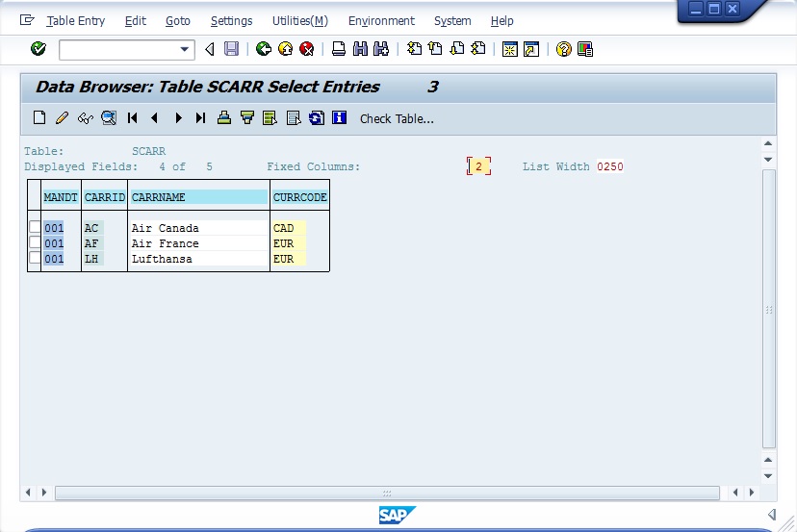Go to the last entry using the toolbar arrow
Screen dimensions: 797x532
200,118
